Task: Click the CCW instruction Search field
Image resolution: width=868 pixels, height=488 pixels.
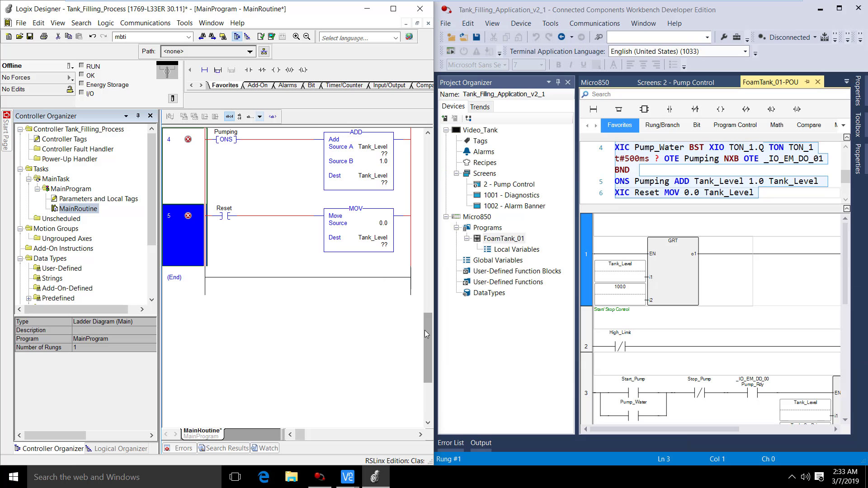Action: point(714,94)
